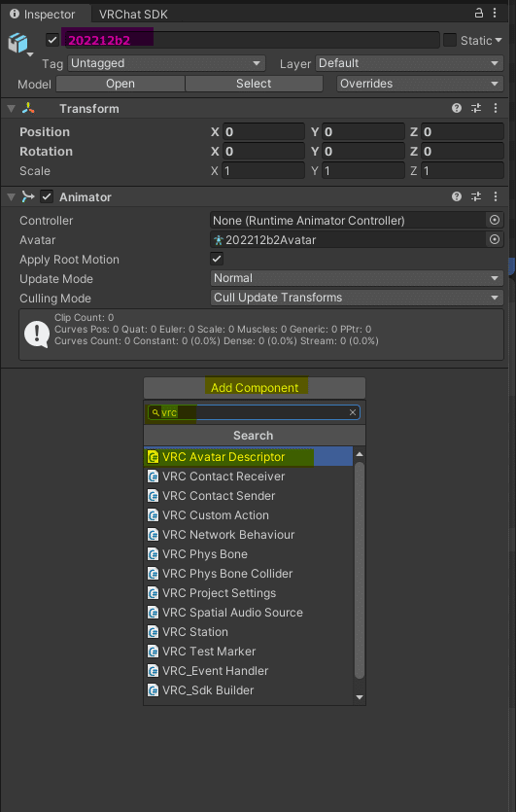Open Transform preset settings icon
The width and height of the screenshot is (516, 812).
pos(475,108)
